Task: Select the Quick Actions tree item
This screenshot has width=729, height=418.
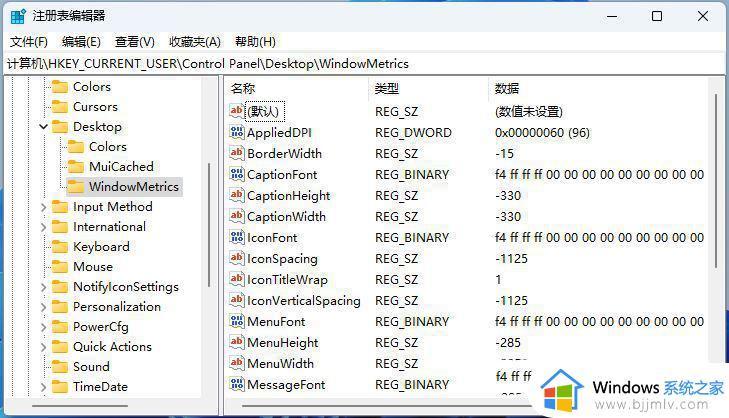Action: [x=112, y=346]
